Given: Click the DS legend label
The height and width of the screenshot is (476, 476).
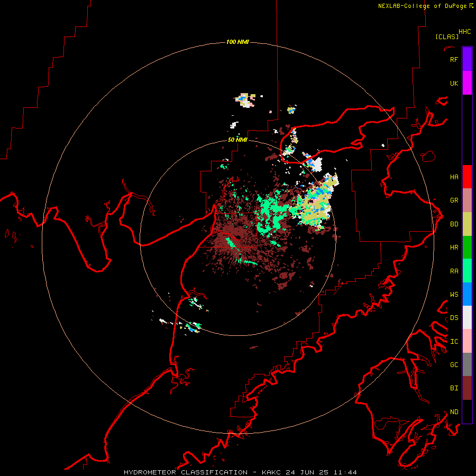Looking at the screenshot, I should coord(454,318).
